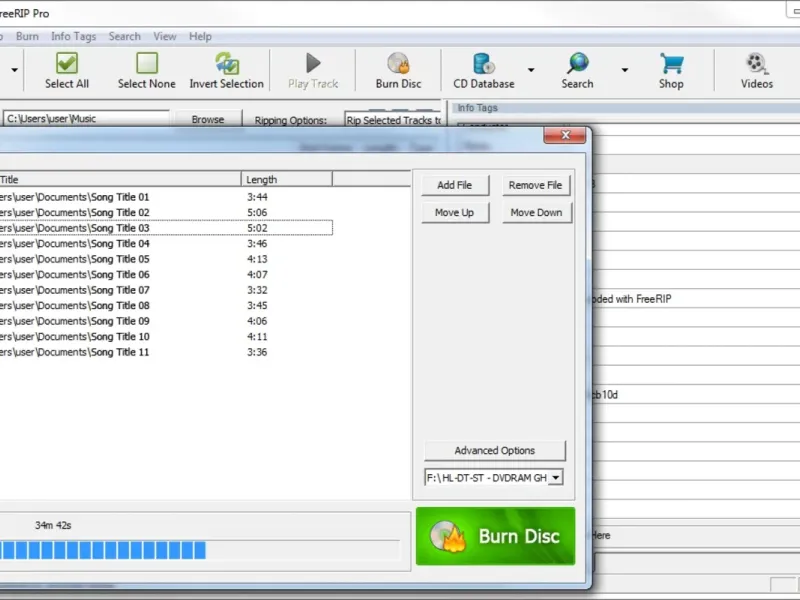Expand the dropdown arrow left of Select All
Image resolution: width=800 pixels, height=600 pixels.
pos(14,70)
